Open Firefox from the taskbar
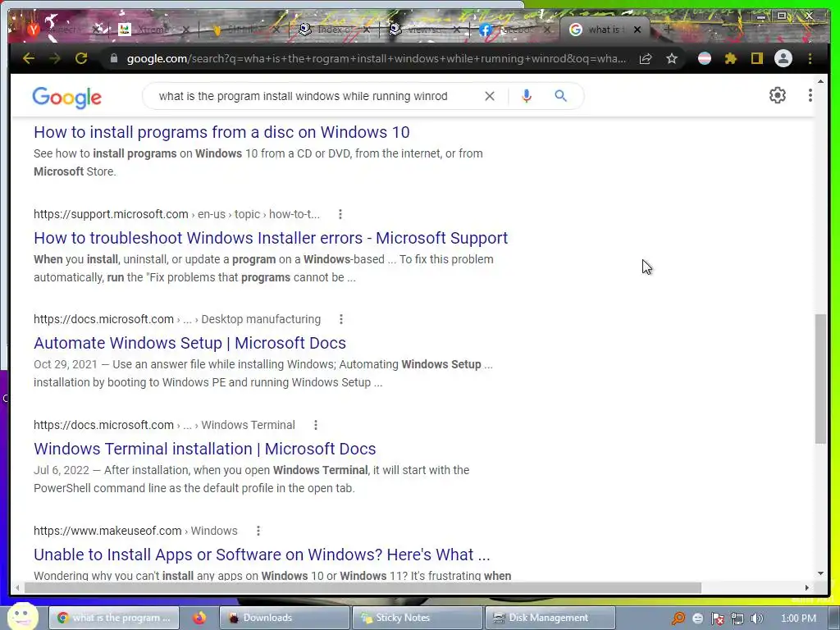This screenshot has width=840, height=630. pos(199,618)
